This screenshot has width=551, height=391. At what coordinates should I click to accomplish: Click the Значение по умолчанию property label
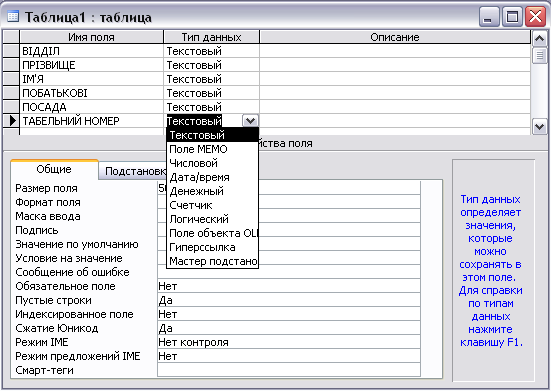click(x=77, y=244)
